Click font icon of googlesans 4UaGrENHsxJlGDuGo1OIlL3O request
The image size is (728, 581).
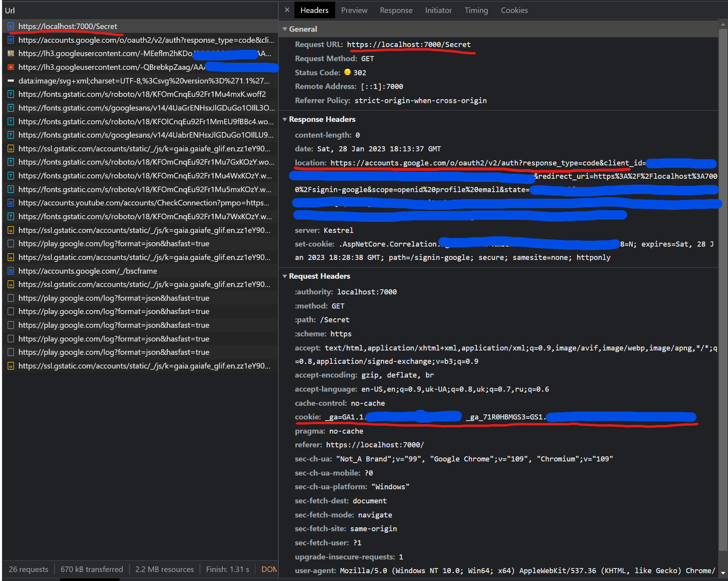[x=11, y=108]
